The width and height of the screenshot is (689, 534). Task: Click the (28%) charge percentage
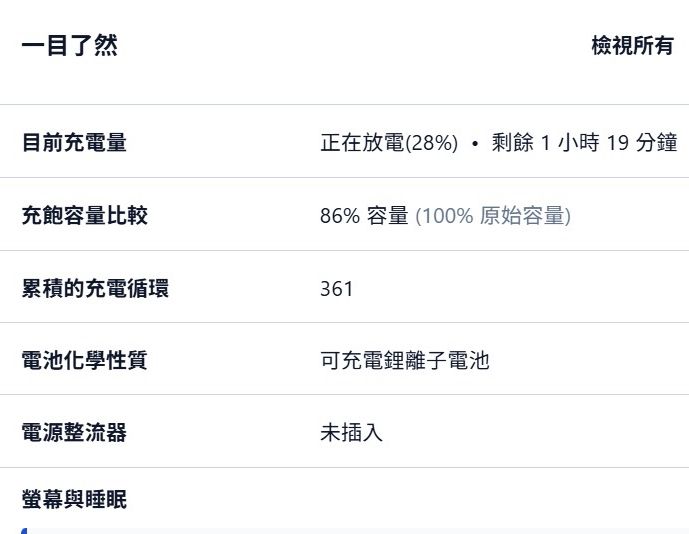432,143
